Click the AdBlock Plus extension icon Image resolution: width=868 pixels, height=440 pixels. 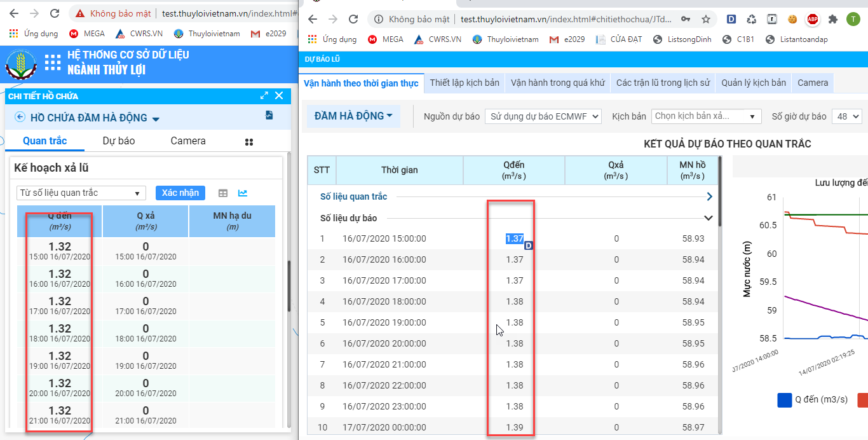(812, 19)
